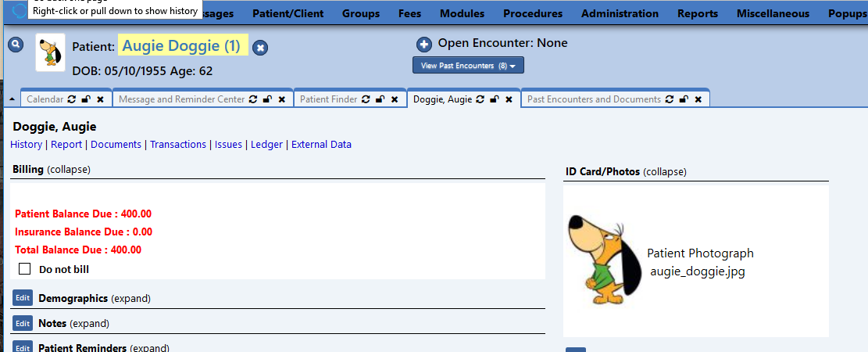Screen dimensions: 868x352
Task: Click the Total Balance Due : 400.00 text
Action: tap(78, 250)
